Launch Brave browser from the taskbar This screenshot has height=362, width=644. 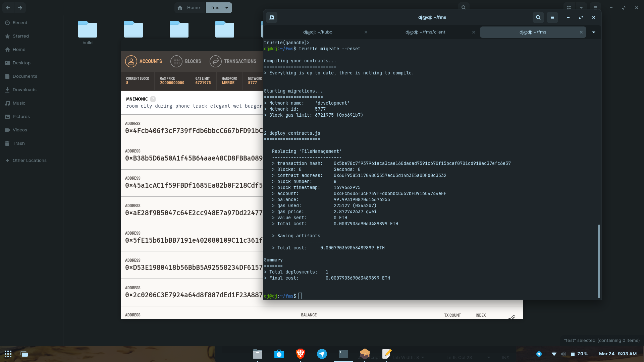click(x=300, y=354)
